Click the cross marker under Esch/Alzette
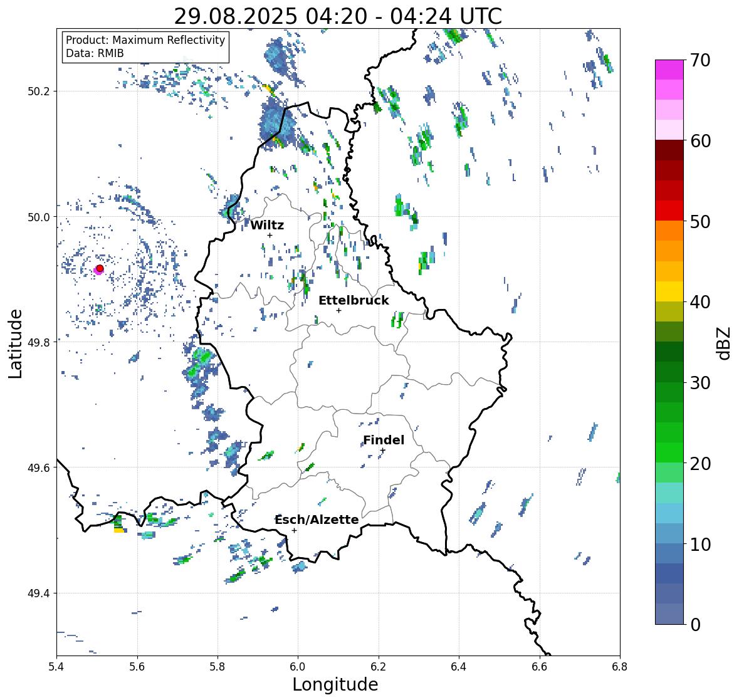Viewport: 739px width, 700px height. (x=294, y=530)
